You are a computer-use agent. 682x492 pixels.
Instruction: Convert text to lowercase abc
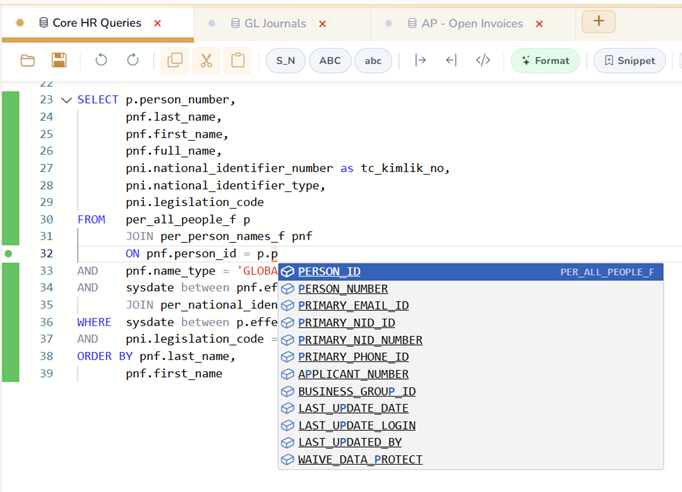(x=373, y=61)
